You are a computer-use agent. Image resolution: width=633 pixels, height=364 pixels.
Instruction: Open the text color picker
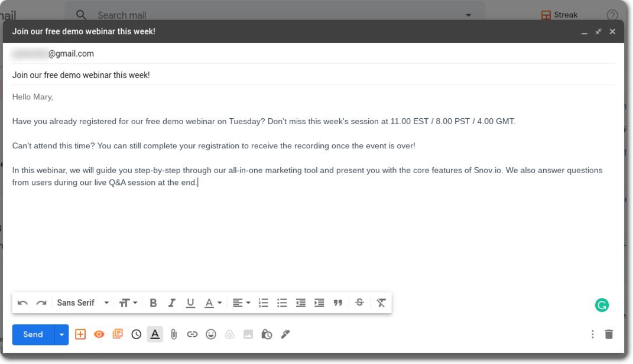click(x=213, y=303)
